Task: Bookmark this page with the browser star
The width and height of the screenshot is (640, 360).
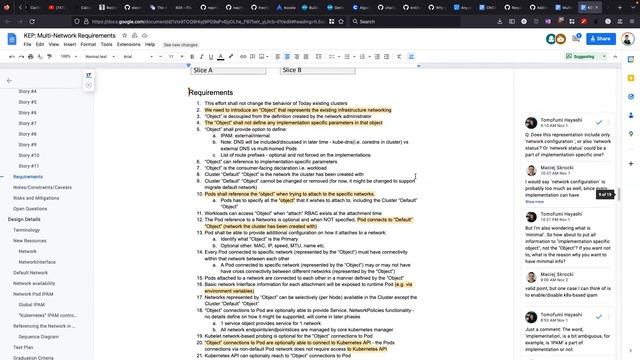Action: [x=341, y=21]
